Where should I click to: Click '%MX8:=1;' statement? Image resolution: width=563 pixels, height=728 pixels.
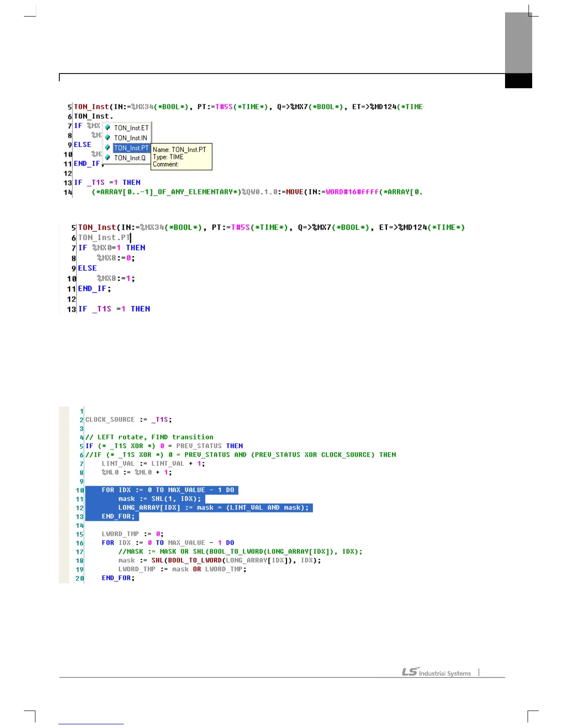pyautogui.click(x=116, y=279)
